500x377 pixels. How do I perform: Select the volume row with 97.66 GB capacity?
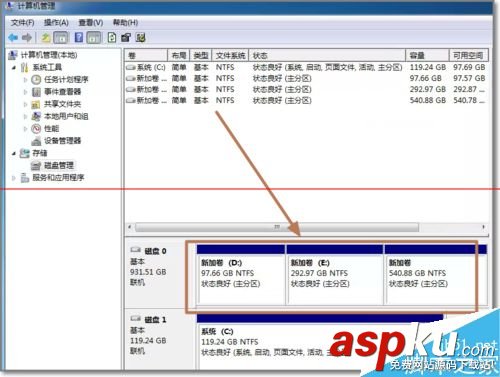click(x=306, y=79)
